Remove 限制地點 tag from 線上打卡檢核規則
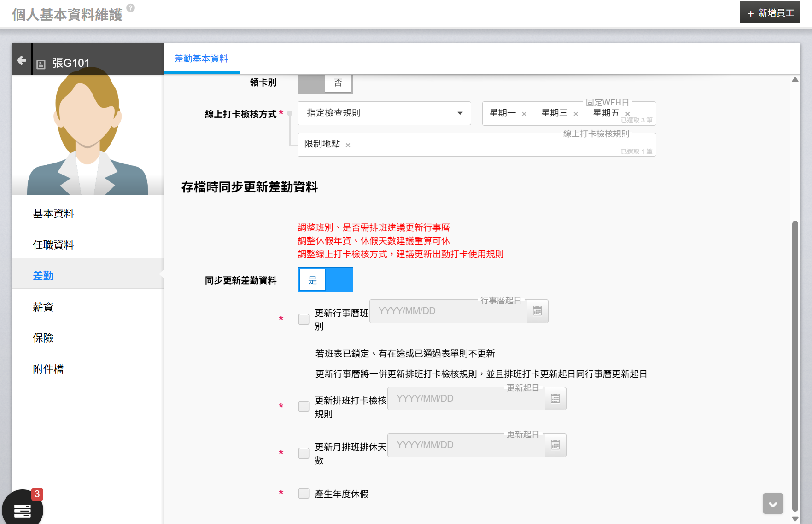 point(348,146)
